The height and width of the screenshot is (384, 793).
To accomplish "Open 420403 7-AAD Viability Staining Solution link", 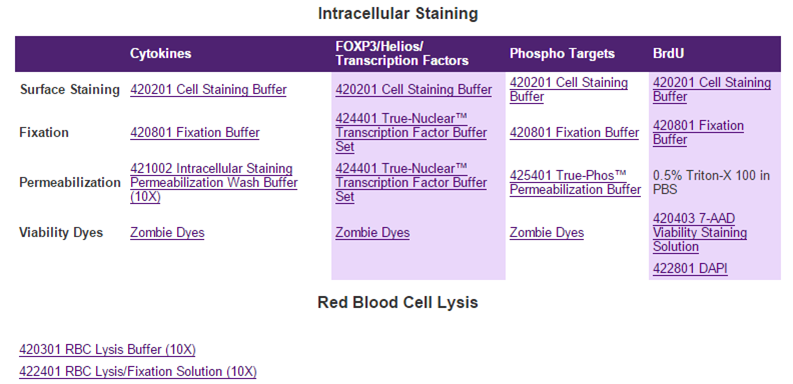I will click(699, 233).
